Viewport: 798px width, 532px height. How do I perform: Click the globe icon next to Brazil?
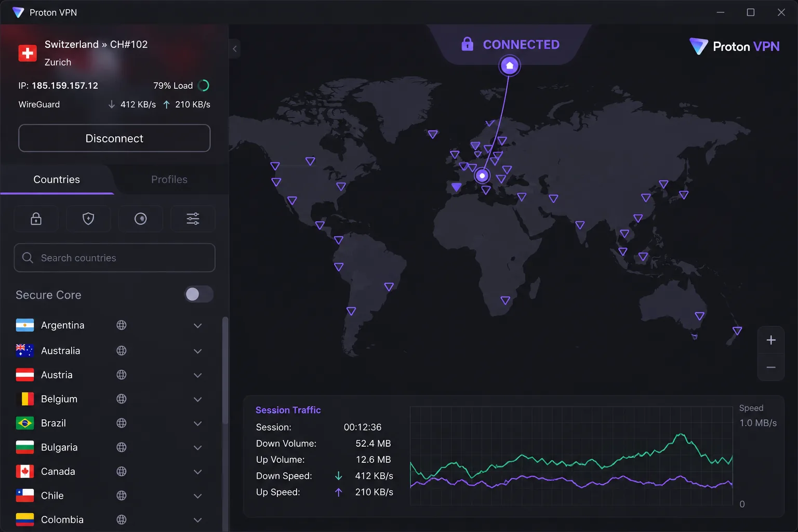[122, 423]
